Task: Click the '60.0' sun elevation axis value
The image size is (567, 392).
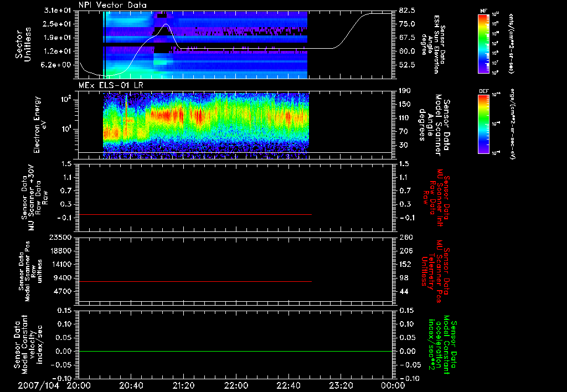Action: (407, 51)
